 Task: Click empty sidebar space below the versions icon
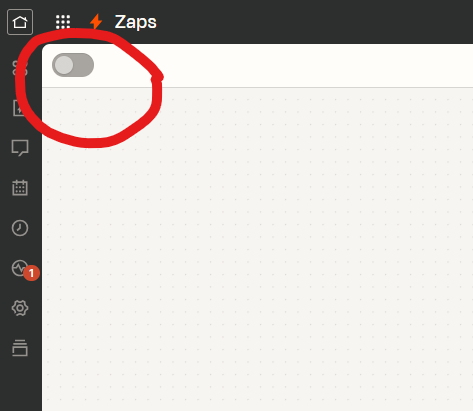[x=21, y=385]
